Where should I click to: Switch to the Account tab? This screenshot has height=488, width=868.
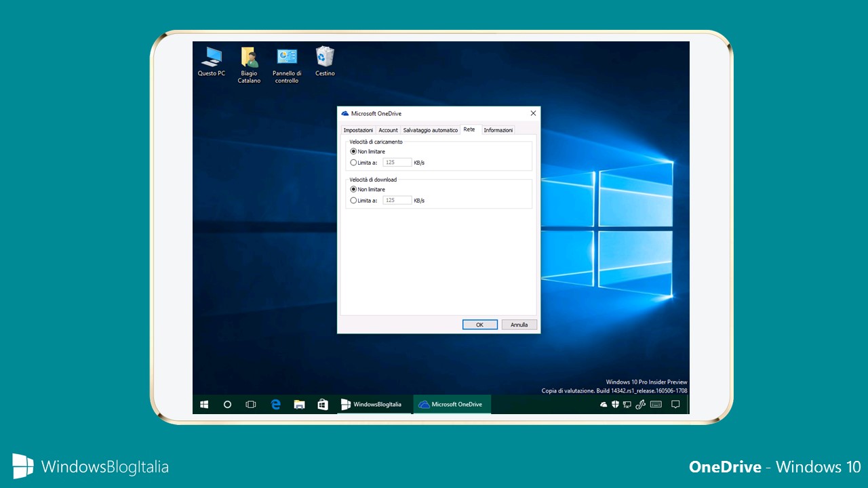(388, 130)
